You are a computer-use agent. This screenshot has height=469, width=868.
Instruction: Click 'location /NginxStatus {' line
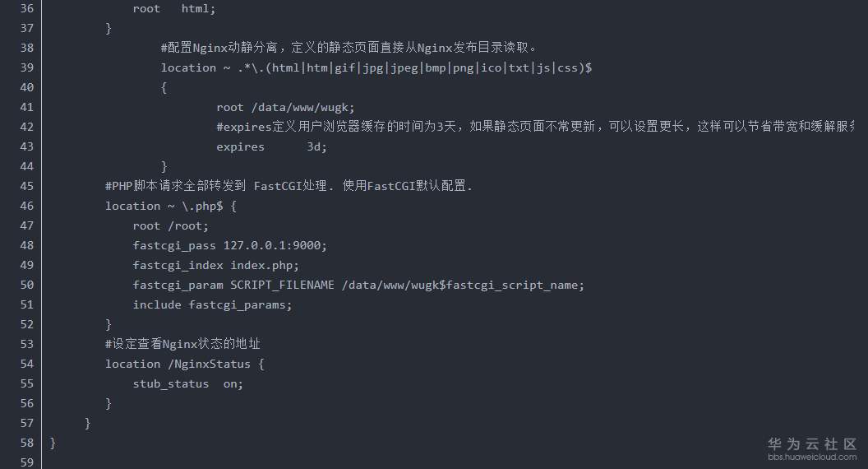(x=184, y=364)
